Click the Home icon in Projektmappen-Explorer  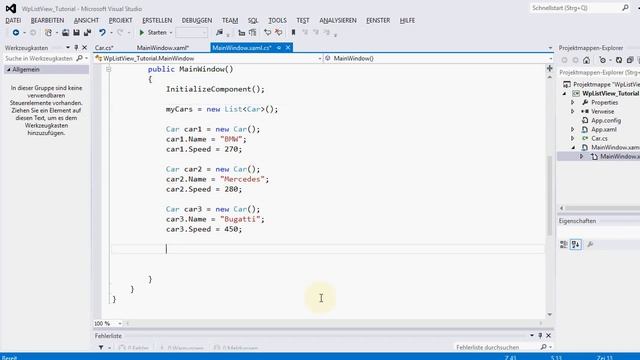click(587, 60)
